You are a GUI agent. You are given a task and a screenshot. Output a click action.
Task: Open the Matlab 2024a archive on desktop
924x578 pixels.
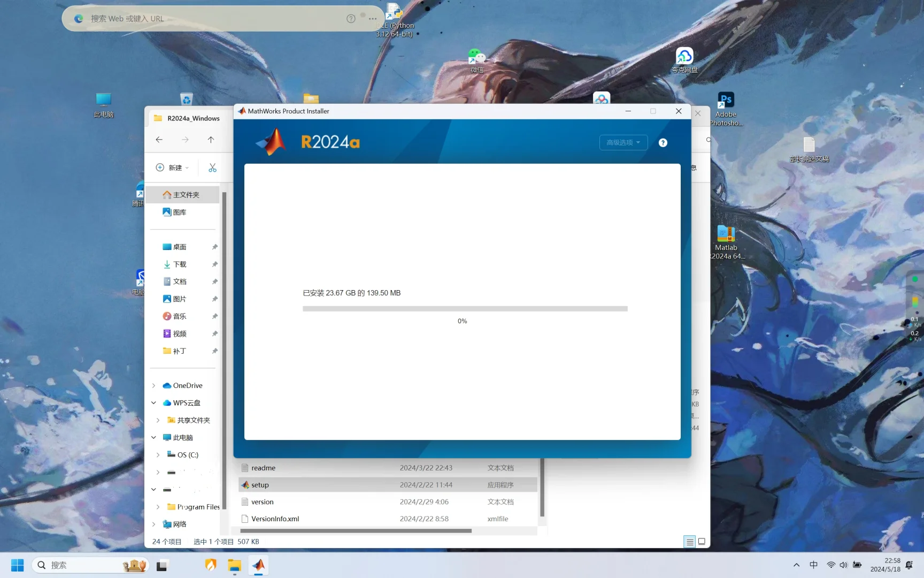tap(726, 243)
